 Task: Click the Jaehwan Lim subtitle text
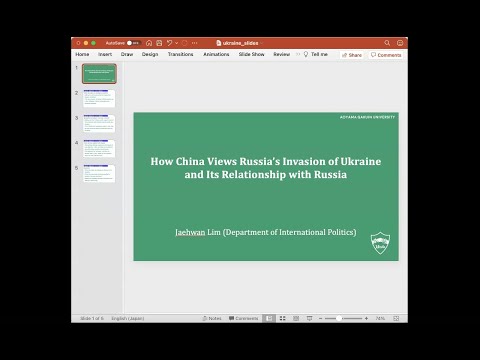point(266,232)
